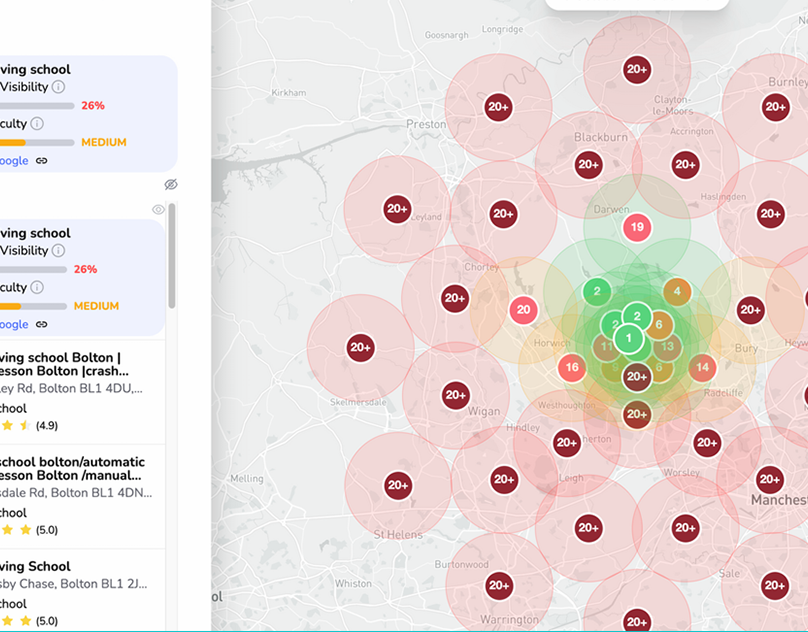Click the rank 14 map marker

click(x=703, y=367)
